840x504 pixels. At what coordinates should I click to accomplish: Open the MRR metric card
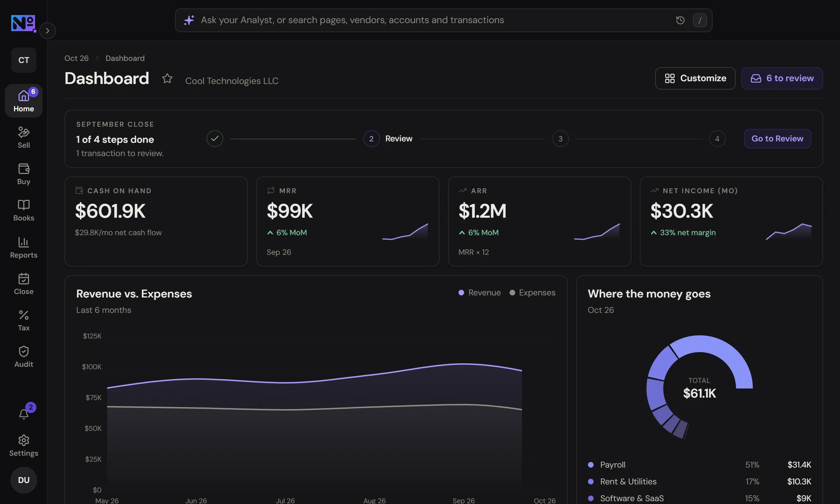[348, 222]
